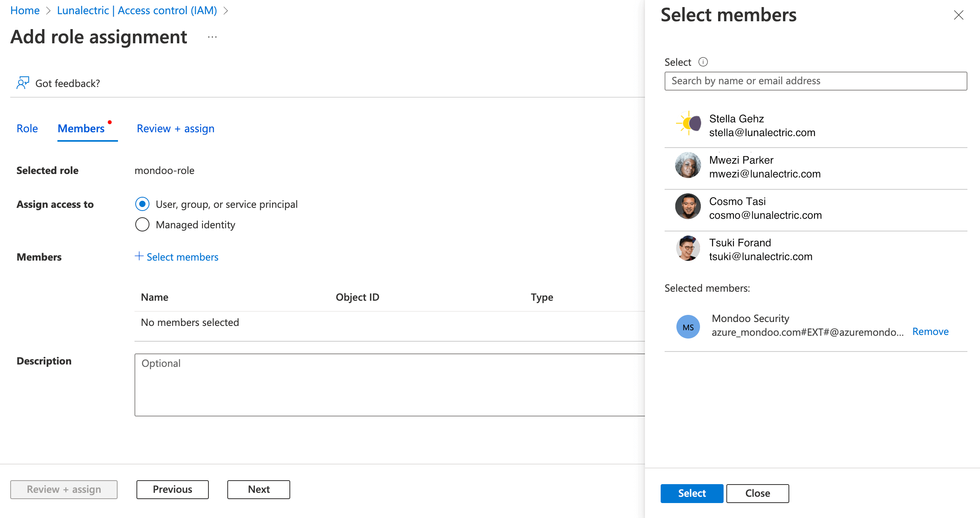Remove Mondoo Security from selected members
The width and height of the screenshot is (980, 518).
(x=930, y=331)
